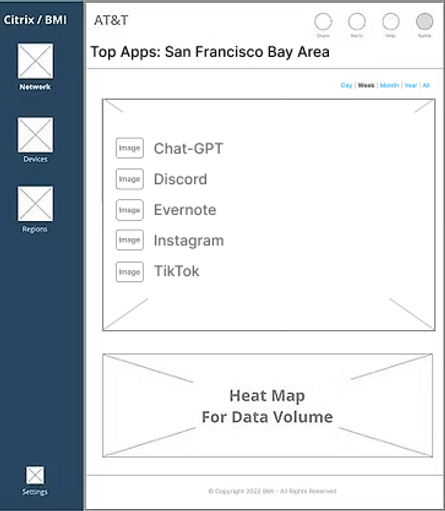The width and height of the screenshot is (445, 511).
Task: Click the image placeholder beside Discord
Action: pyautogui.click(x=130, y=179)
